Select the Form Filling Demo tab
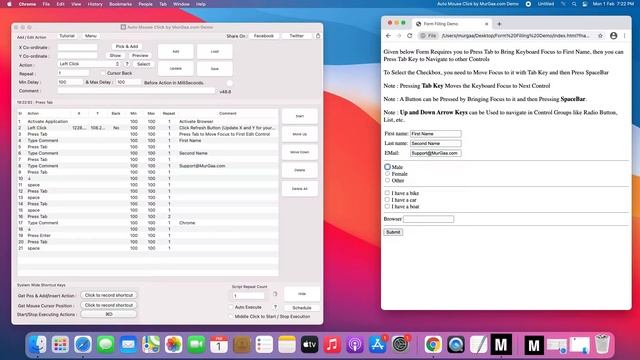Image resolution: width=640 pixels, height=360 pixels. [451, 24]
